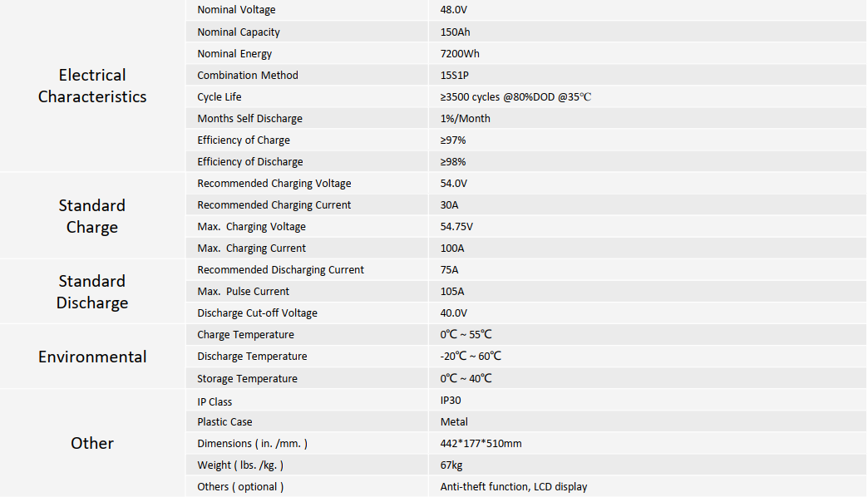
Task: Select the ≥97% charge efficiency value
Action: click(453, 140)
